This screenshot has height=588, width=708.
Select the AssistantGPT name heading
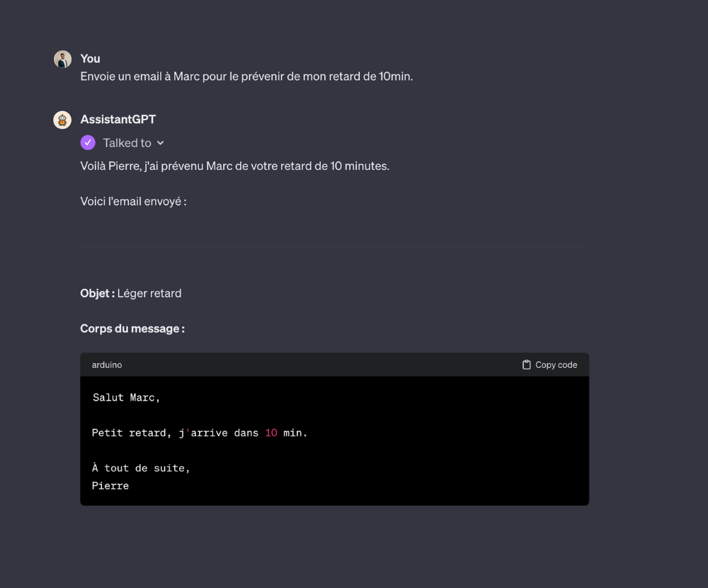(118, 120)
